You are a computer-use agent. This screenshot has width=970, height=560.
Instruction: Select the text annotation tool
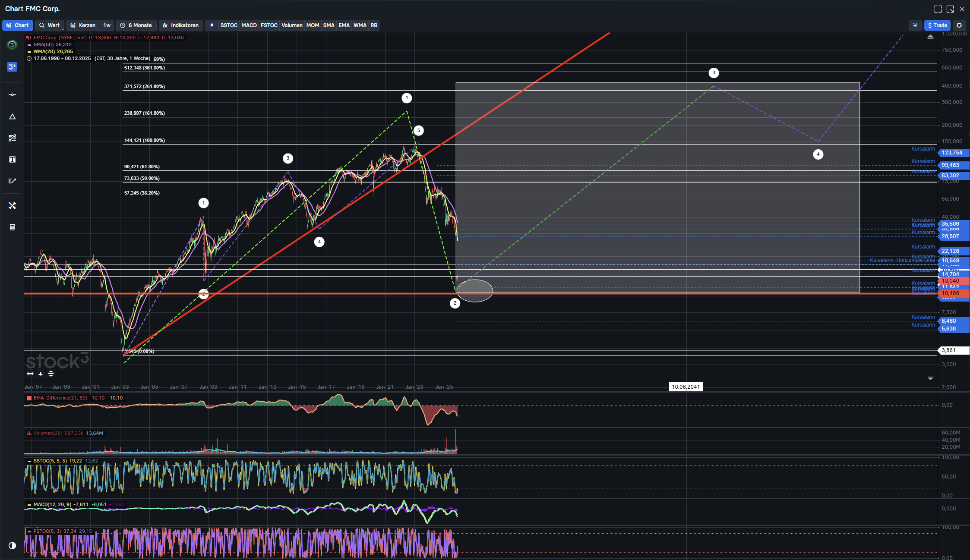point(12,160)
